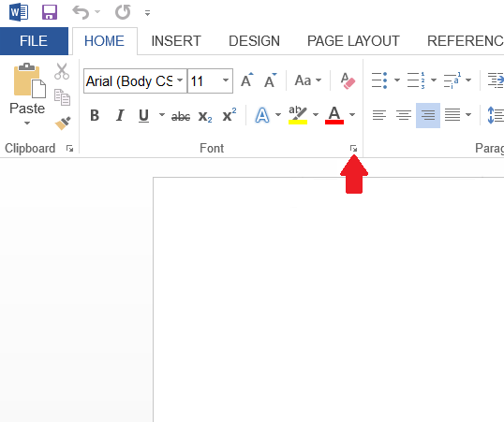Screen dimensions: 504x422
Task: Open the font size dropdown
Action: (226, 80)
